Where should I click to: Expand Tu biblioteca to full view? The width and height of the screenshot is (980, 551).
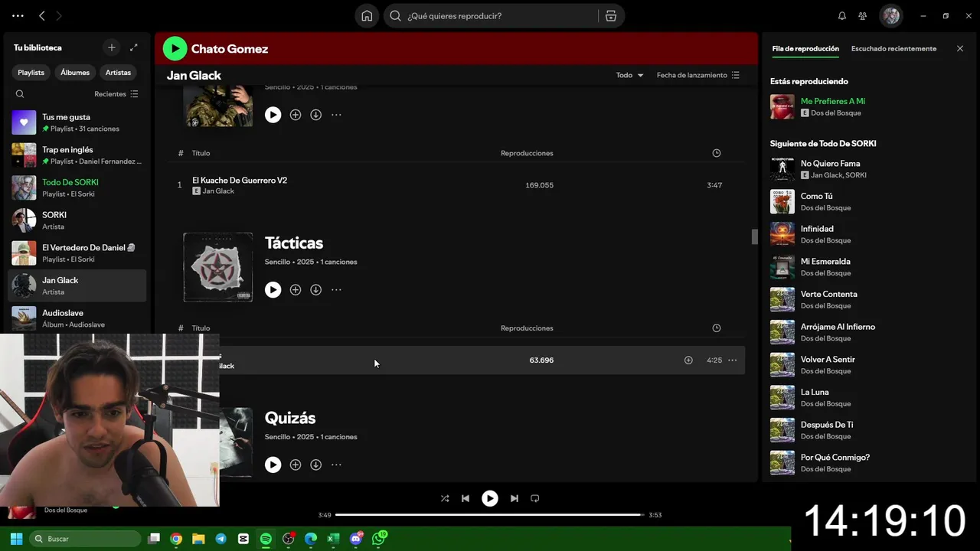click(x=134, y=47)
